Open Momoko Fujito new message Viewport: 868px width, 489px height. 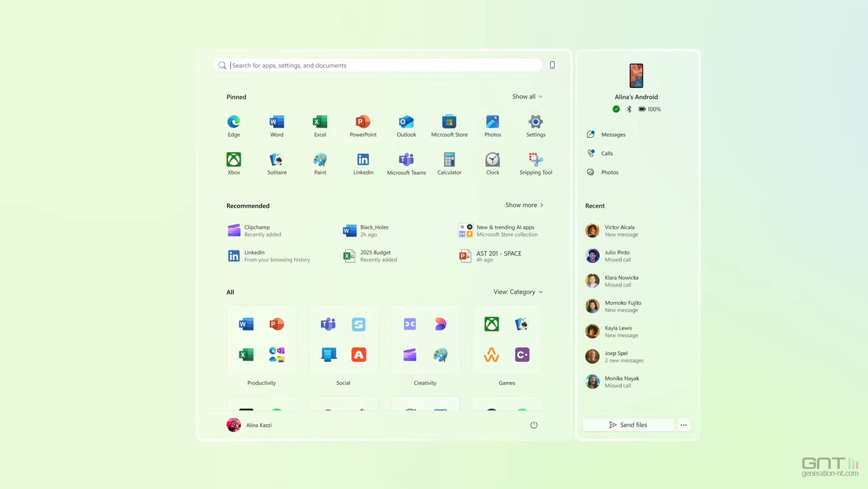(614, 306)
